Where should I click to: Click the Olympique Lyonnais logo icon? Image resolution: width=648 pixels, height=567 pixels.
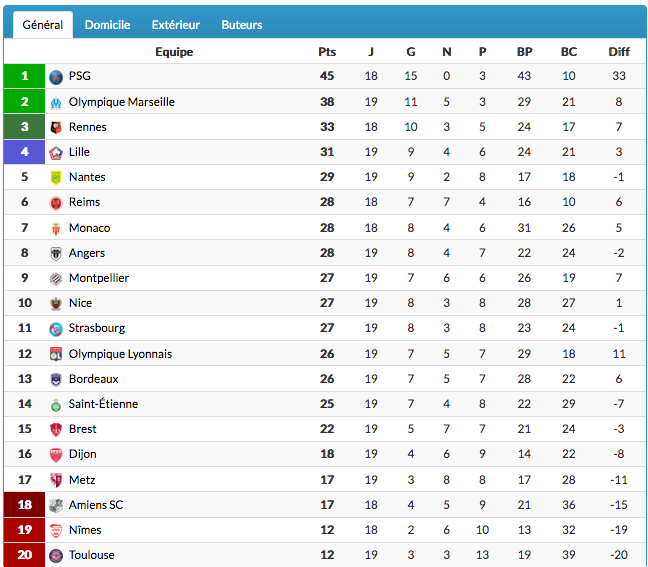point(56,354)
